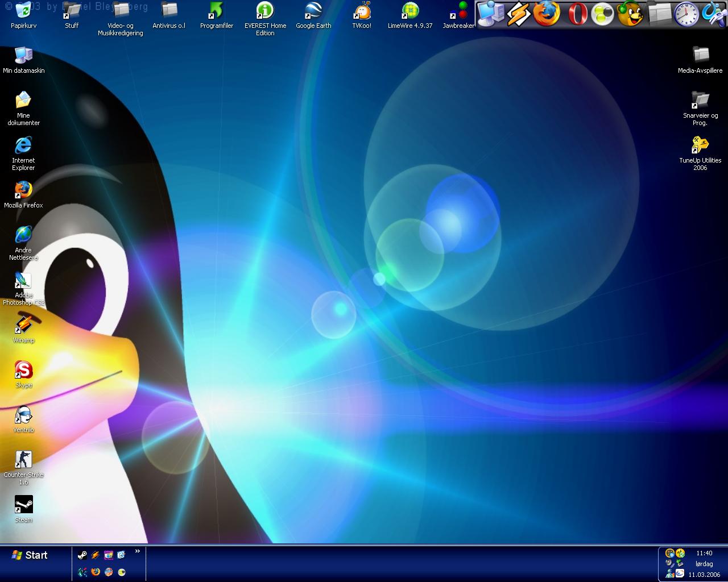This screenshot has height=582, width=728.
Task: Launch Winamp desktop shortcut
Action: click(x=23, y=330)
